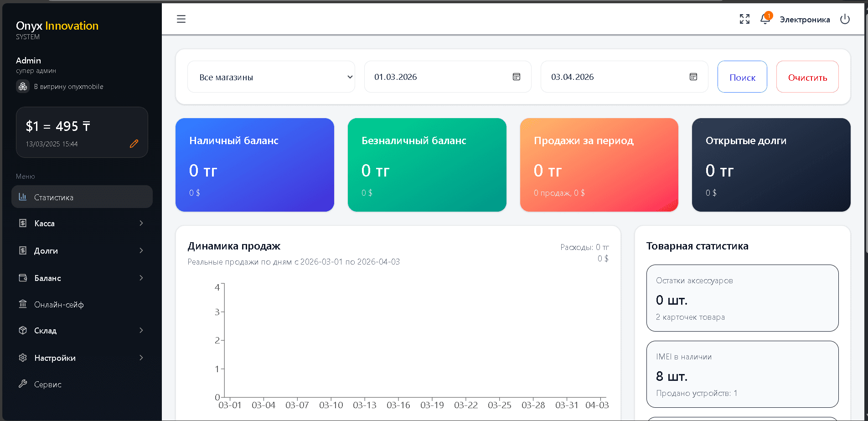The width and height of the screenshot is (868, 421).
Task: Expand the Настройки submenu chevron
Action: pyautogui.click(x=141, y=358)
